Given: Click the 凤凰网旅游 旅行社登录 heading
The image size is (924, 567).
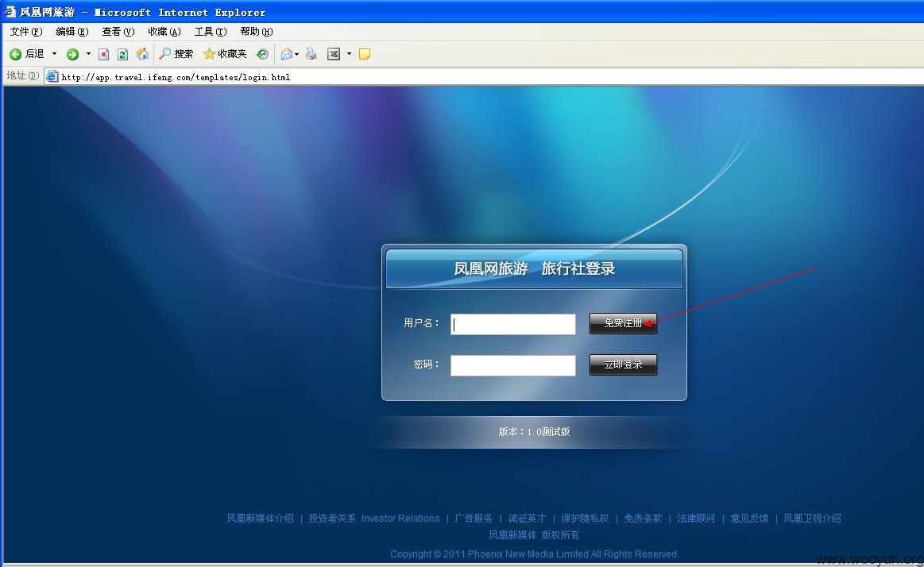Looking at the screenshot, I should (x=535, y=268).
